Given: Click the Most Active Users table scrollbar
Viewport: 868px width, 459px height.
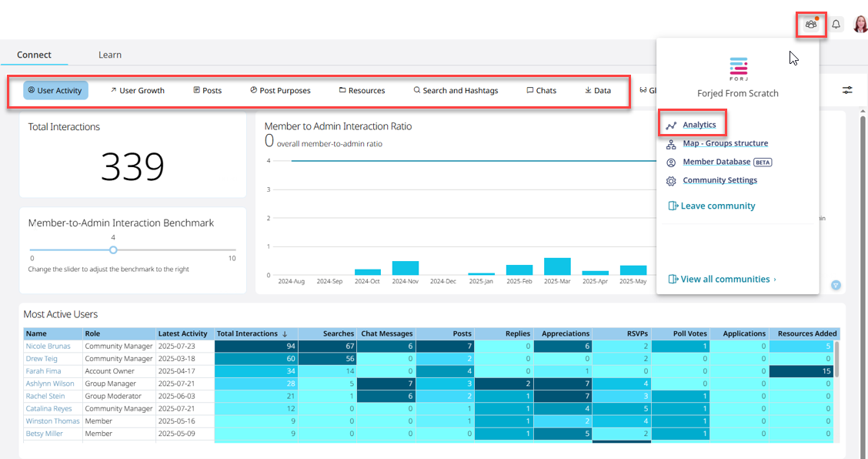Looking at the screenshot, I should click(837, 359).
